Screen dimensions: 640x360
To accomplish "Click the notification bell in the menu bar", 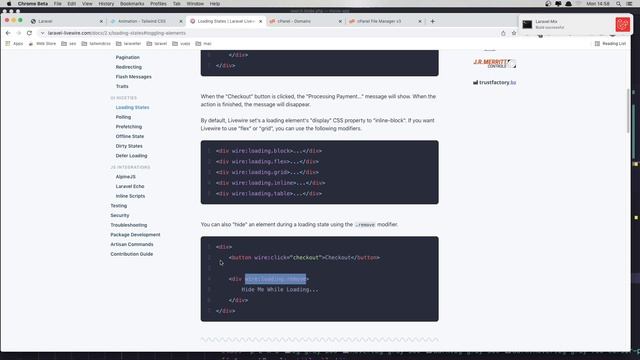I will (x=568, y=4).
